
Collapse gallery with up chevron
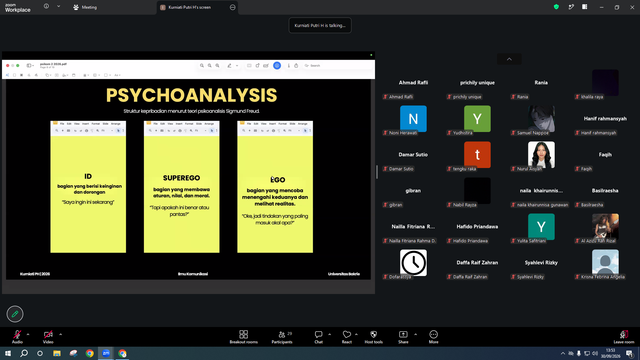(x=509, y=59)
